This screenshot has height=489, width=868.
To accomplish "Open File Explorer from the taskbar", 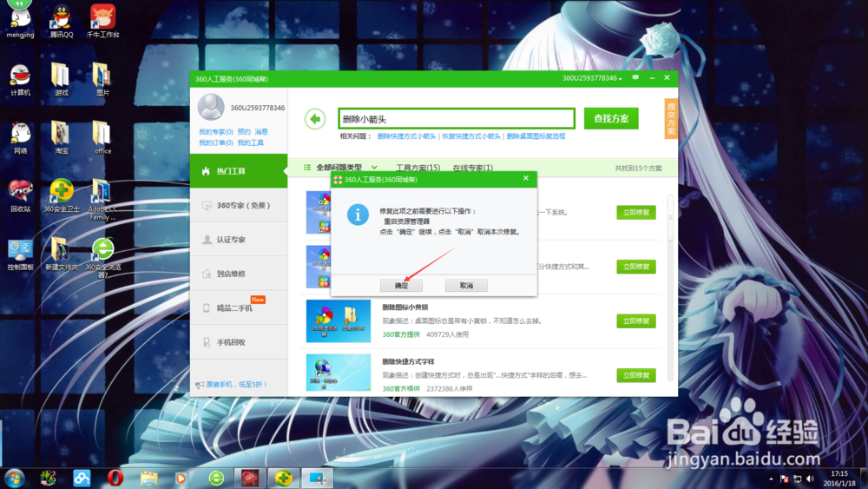I will coord(148,478).
